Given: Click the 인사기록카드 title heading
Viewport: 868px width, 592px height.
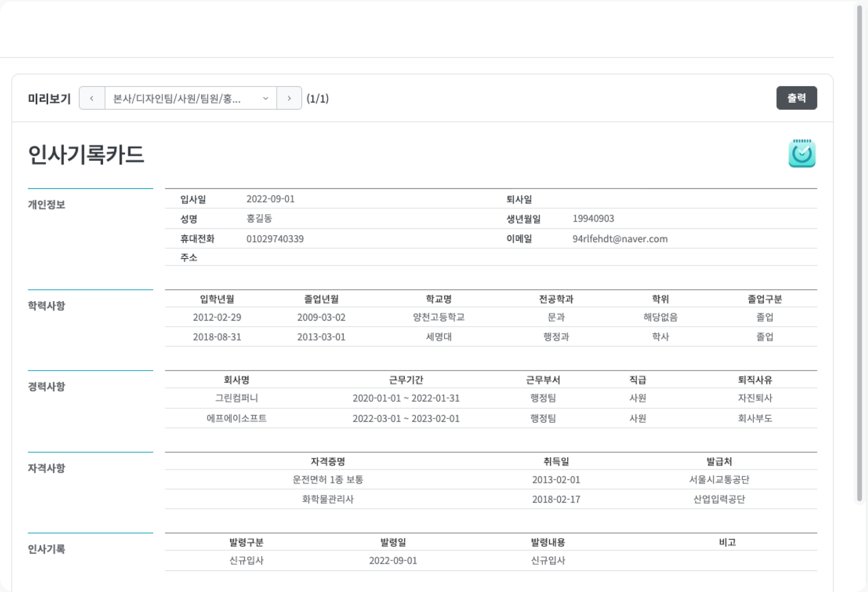Looking at the screenshot, I should 86,155.
